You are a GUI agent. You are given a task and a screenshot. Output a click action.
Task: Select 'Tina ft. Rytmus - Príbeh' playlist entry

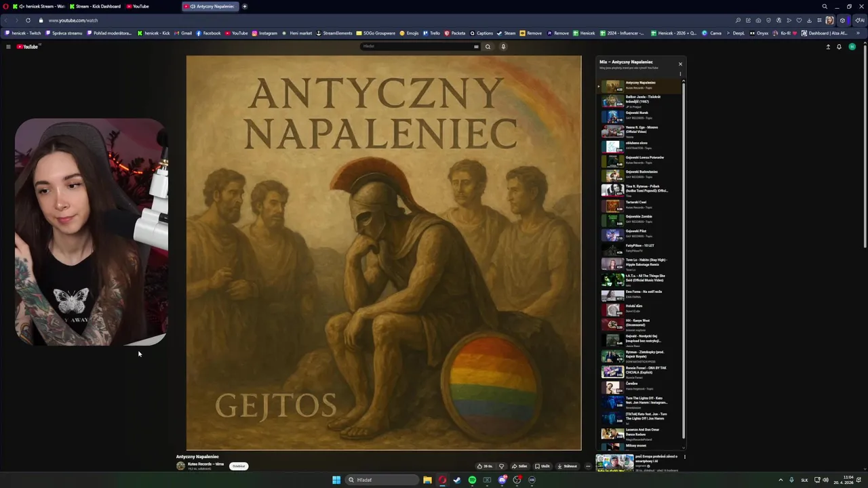point(639,190)
